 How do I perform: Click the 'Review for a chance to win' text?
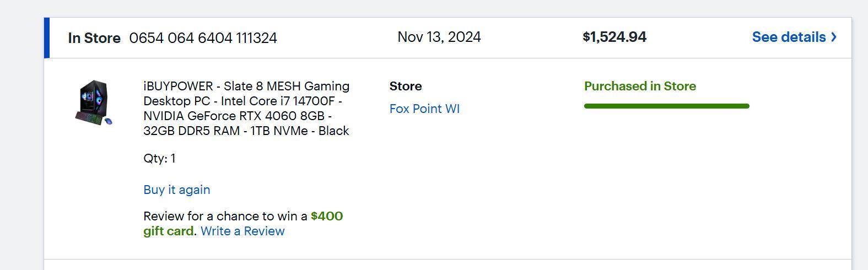coord(225,216)
